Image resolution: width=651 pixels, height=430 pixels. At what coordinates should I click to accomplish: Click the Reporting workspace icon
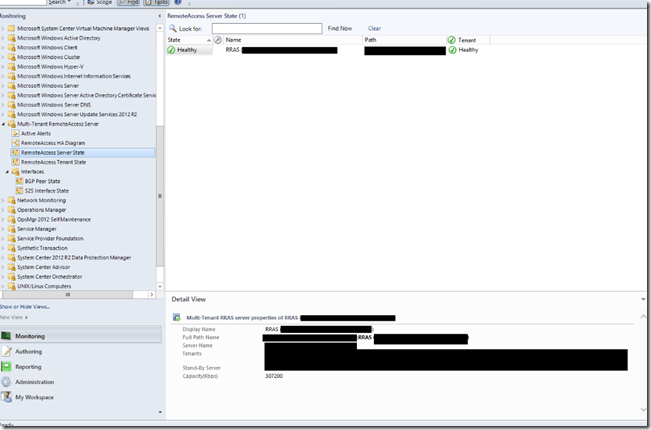[x=8, y=367]
